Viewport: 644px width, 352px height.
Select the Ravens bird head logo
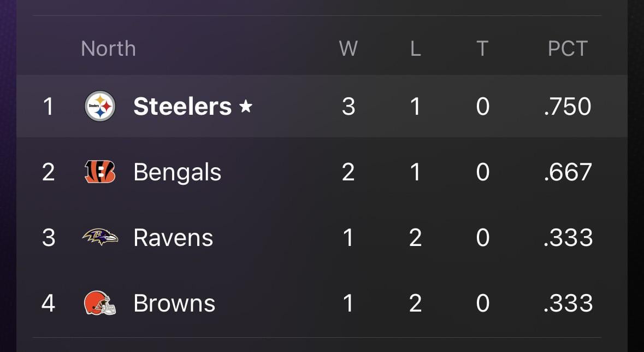100,237
